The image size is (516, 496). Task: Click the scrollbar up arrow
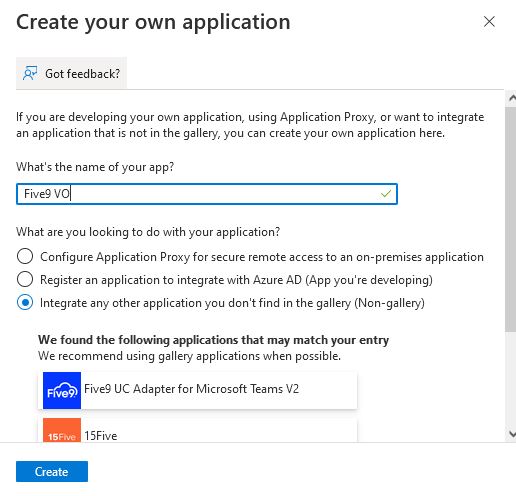(512, 98)
